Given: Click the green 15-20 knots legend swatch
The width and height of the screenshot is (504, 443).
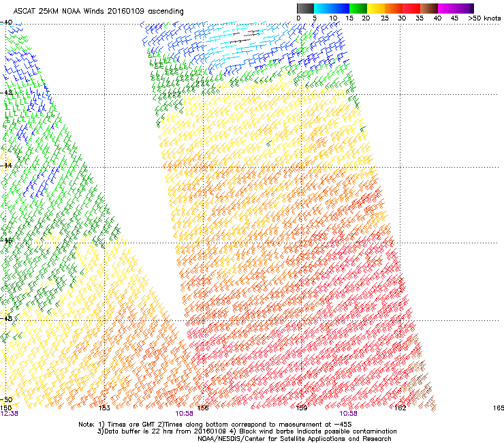Looking at the screenshot, I should [358, 8].
